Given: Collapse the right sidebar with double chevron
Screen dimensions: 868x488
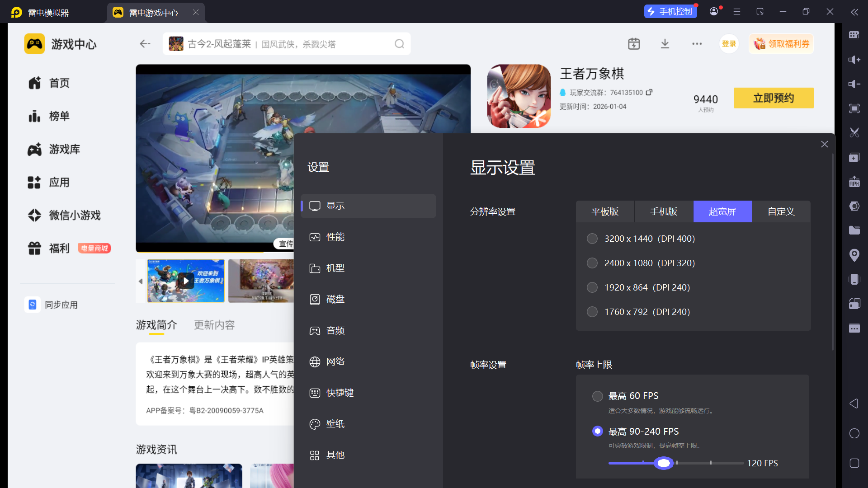Looking at the screenshot, I should pos(854,12).
